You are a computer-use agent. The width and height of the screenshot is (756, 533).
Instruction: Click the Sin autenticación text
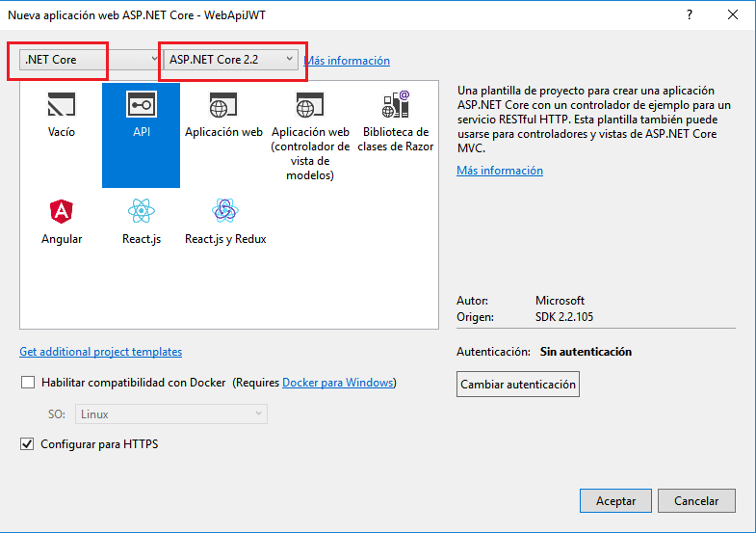pos(586,352)
